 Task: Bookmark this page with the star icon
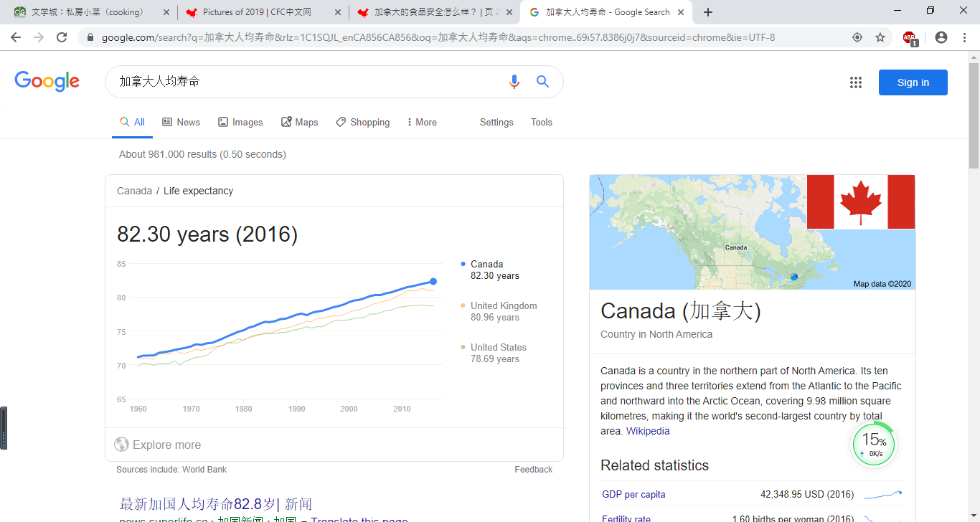pos(880,37)
